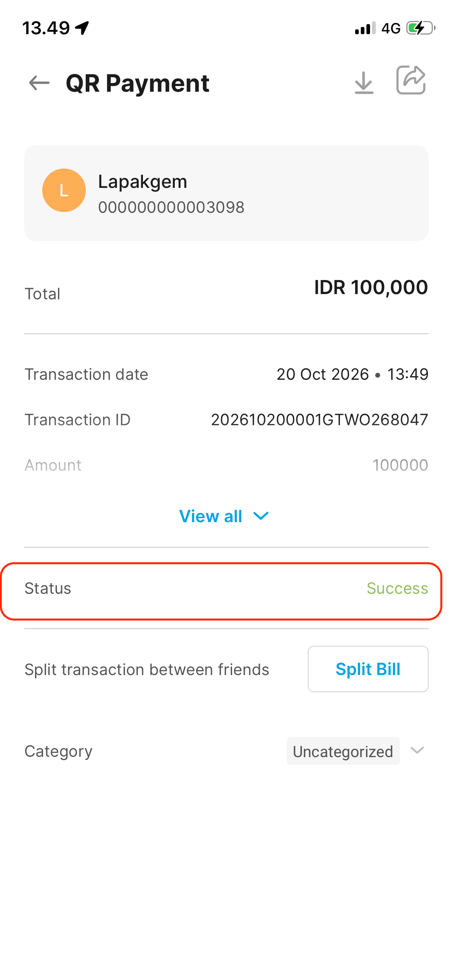Screen dimensions: 453x980
Task: Tap the Lapakgem merchant card
Action: [226, 193]
